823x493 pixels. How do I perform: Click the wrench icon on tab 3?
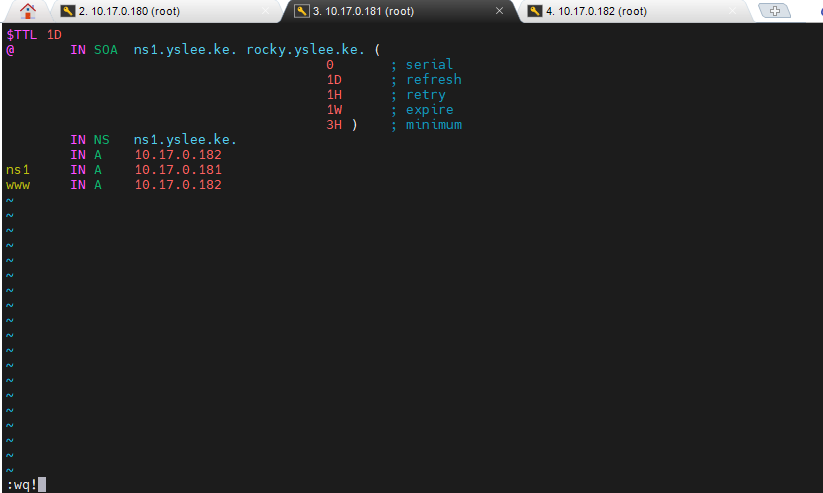coord(302,11)
